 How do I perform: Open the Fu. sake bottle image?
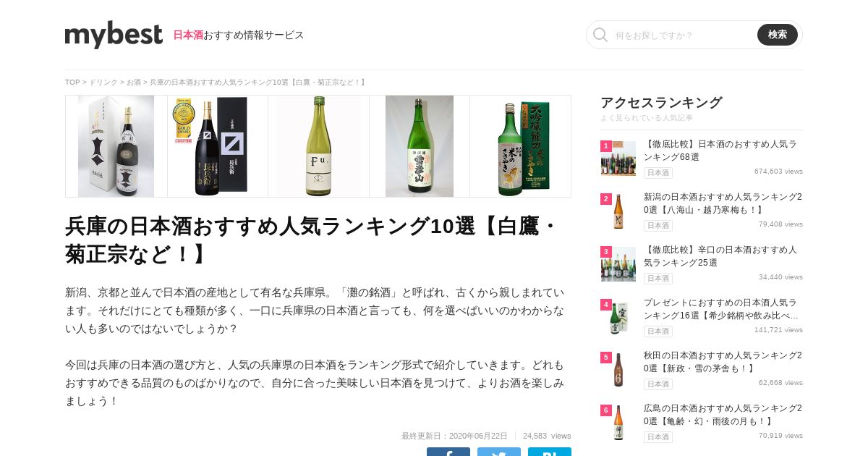pos(318,146)
